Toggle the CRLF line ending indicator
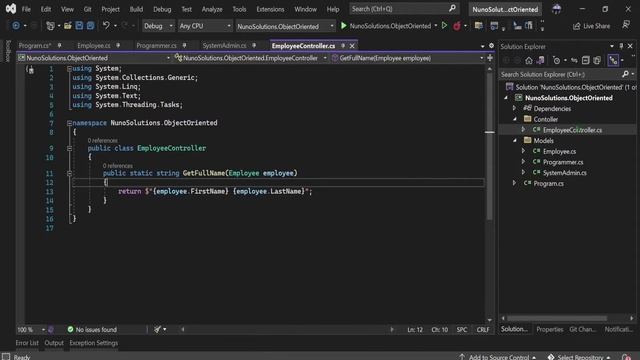The height and width of the screenshot is (360, 640). point(483,329)
